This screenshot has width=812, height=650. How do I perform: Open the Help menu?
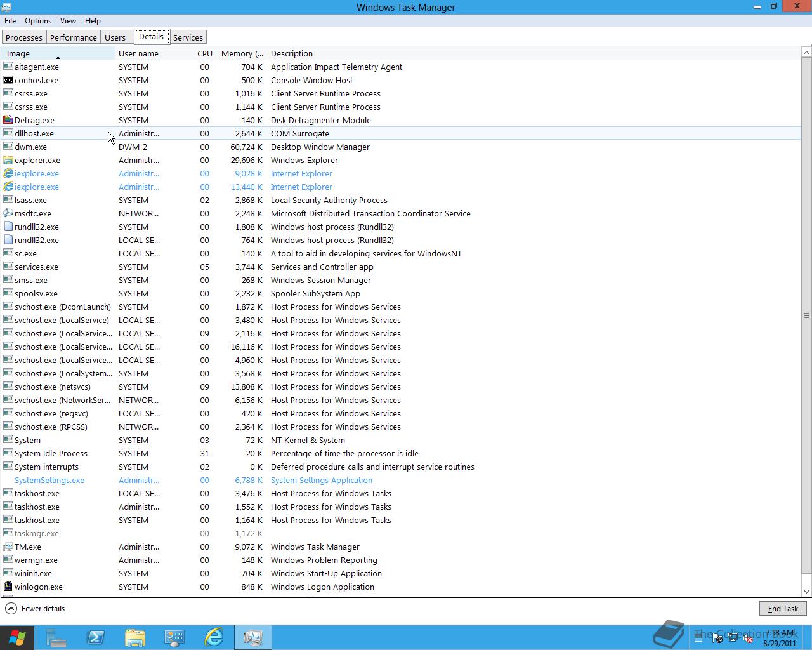pos(93,21)
